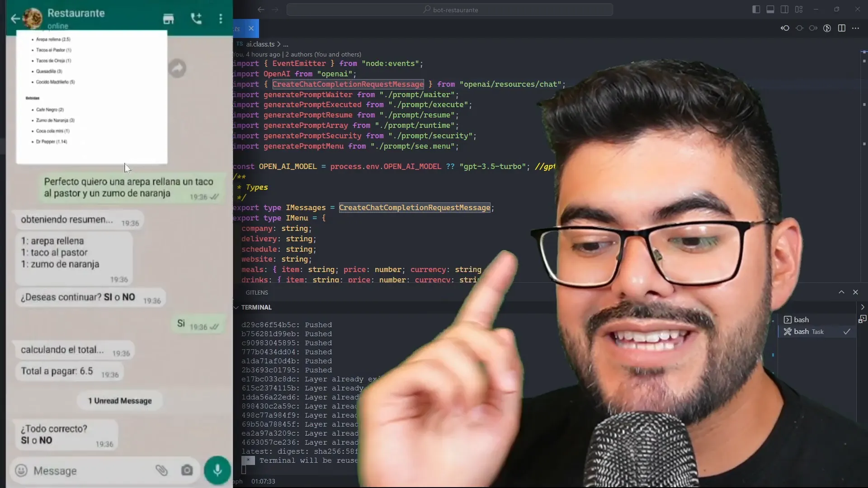Toggle secondary side bar visibility

point(784,9)
